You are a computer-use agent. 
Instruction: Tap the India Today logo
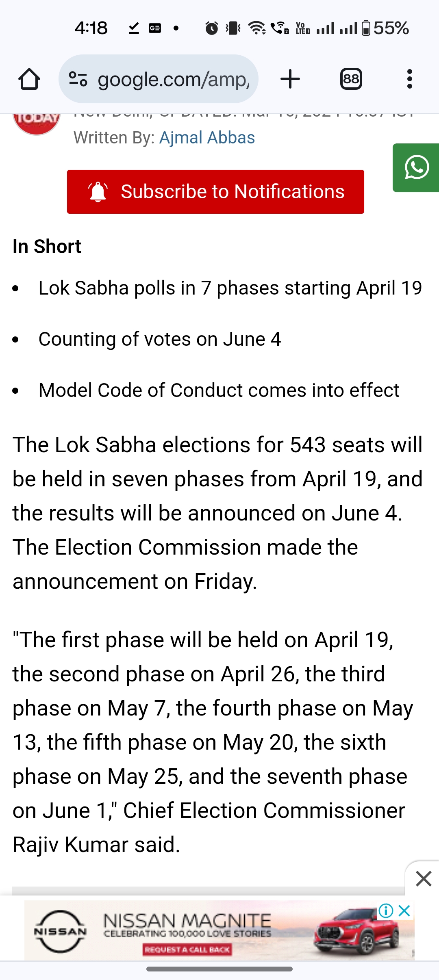[37, 121]
